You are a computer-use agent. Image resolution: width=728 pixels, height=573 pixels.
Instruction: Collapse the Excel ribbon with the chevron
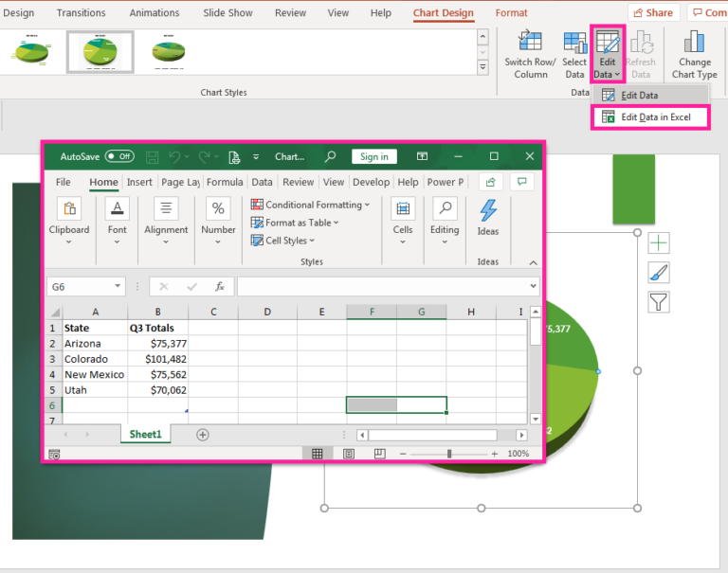533,262
